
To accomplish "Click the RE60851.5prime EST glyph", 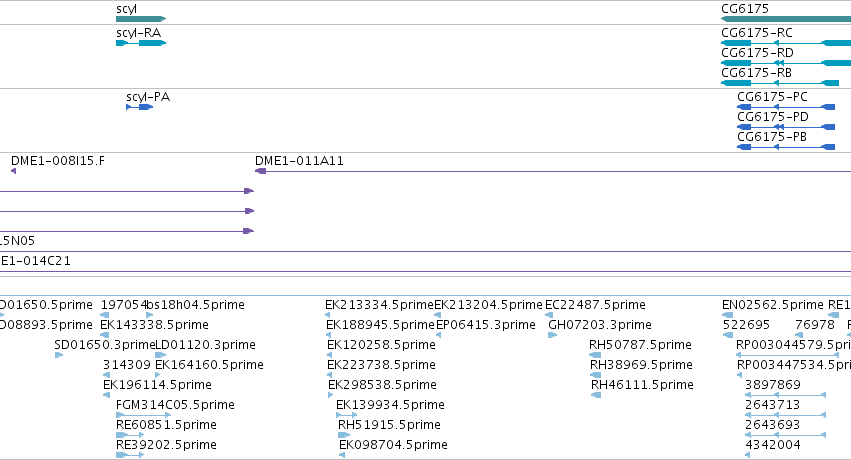I will [x=130, y=435].
